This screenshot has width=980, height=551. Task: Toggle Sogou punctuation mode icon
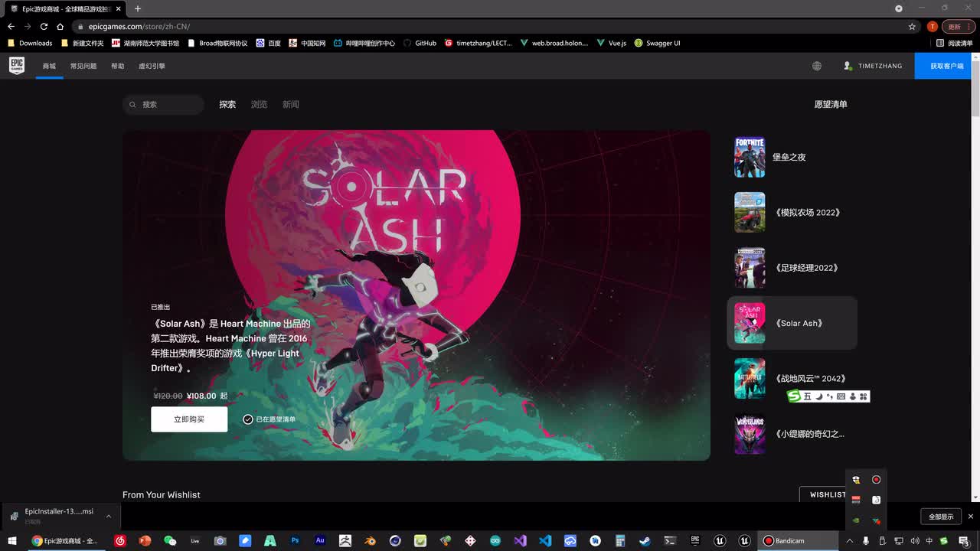coord(830,396)
